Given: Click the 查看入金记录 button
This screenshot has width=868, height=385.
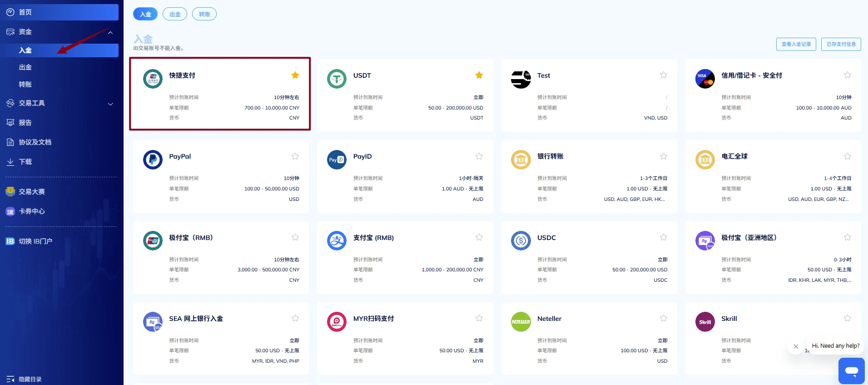Looking at the screenshot, I should (x=796, y=44).
